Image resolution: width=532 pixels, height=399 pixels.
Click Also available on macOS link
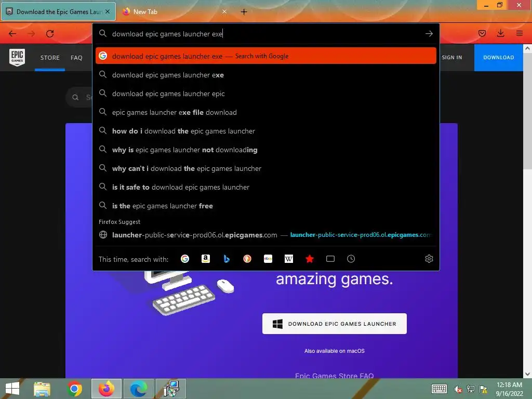tap(334, 351)
